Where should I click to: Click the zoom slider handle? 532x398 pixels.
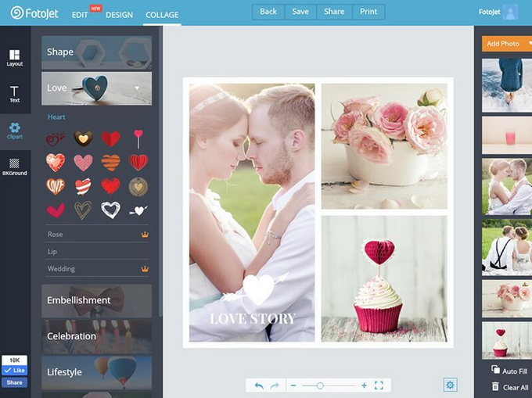click(320, 385)
